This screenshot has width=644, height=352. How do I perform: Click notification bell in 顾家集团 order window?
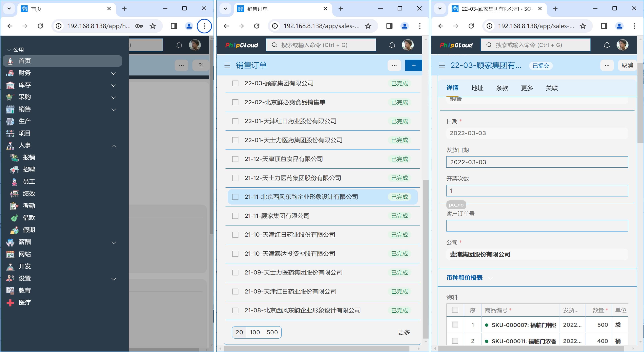[x=607, y=45]
